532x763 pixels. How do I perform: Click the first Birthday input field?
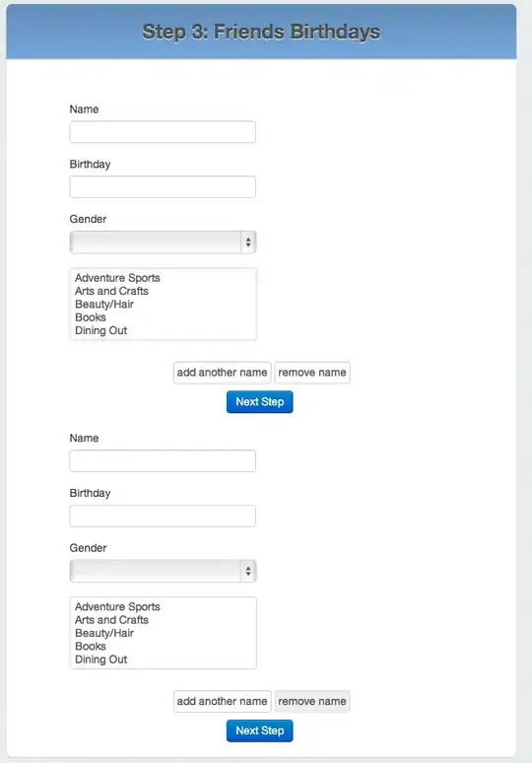click(163, 187)
